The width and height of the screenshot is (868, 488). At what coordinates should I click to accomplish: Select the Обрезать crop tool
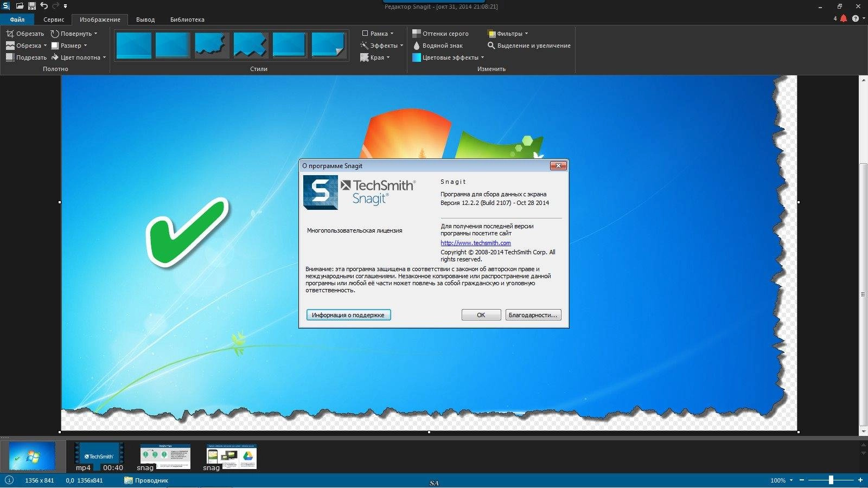(25, 34)
